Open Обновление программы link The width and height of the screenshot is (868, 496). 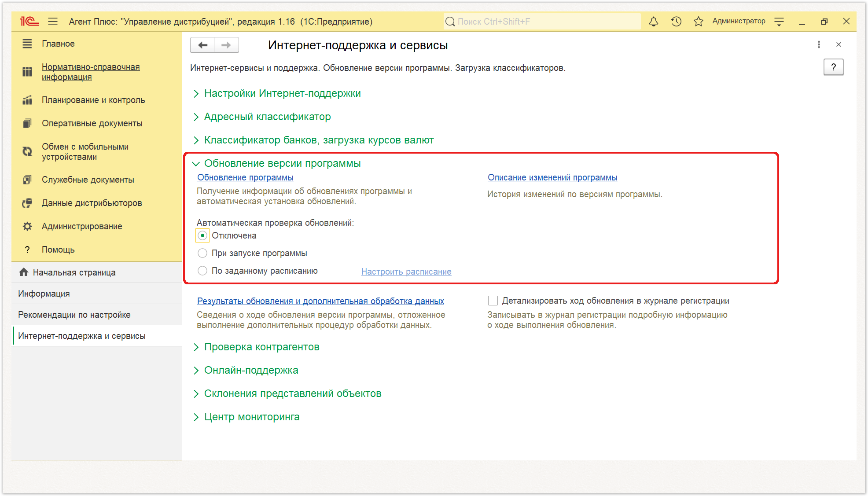(245, 177)
